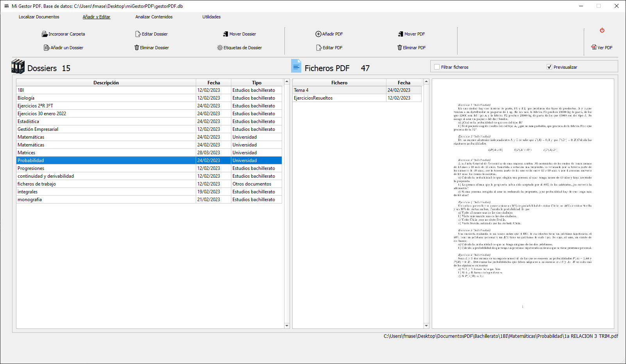626x364 pixels.
Task: Open the Utilidades menu
Action: pos(211,17)
